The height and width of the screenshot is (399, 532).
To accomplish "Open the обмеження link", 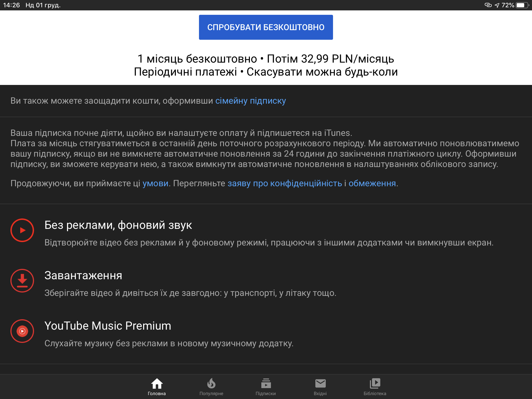I will coord(372,183).
